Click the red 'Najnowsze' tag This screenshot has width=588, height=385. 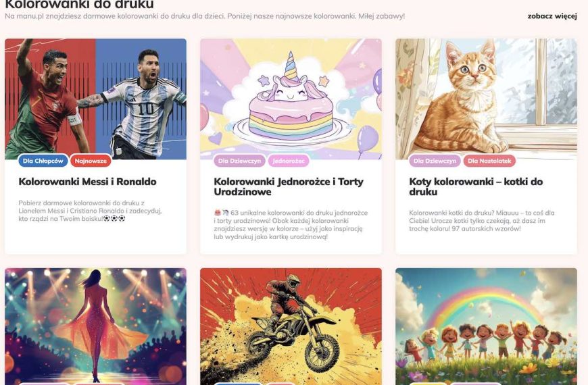(x=91, y=161)
